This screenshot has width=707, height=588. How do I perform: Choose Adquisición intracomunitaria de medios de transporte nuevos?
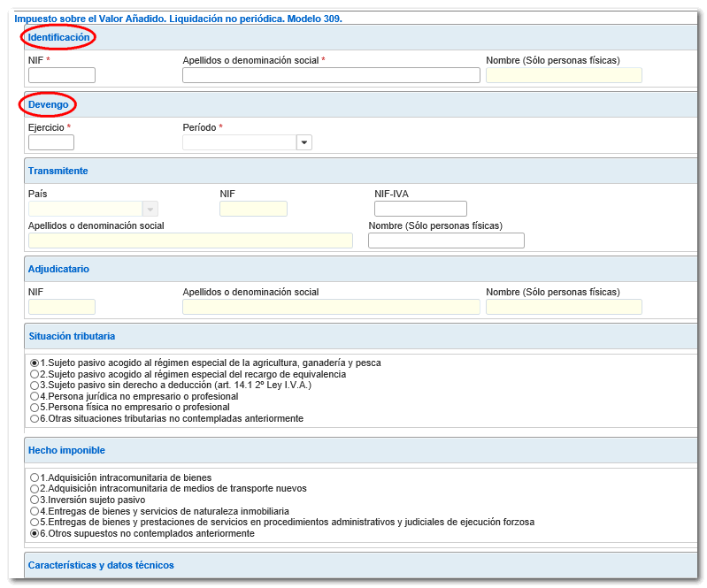pos(35,489)
